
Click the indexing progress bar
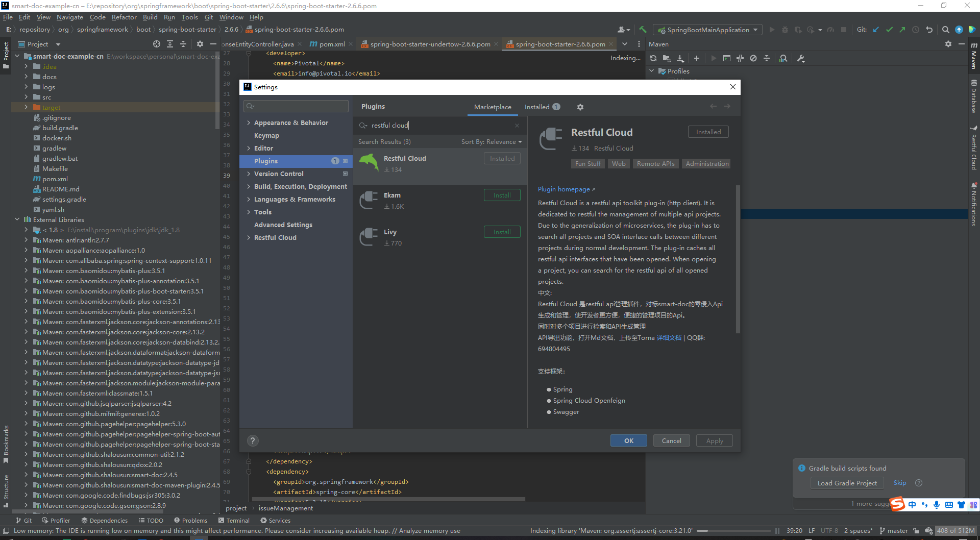click(734, 531)
